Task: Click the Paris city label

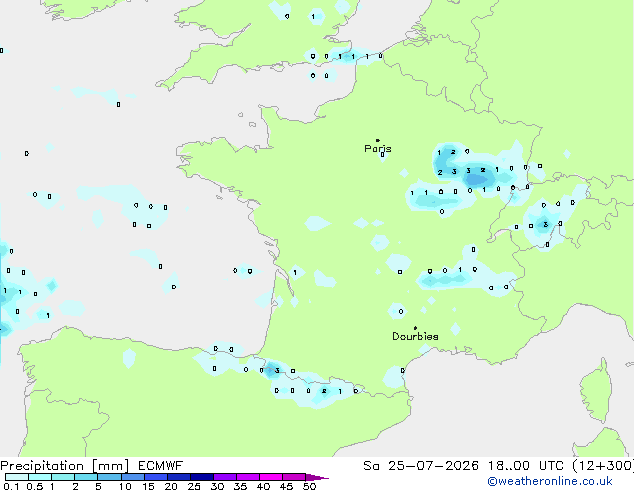Action: [x=378, y=149]
